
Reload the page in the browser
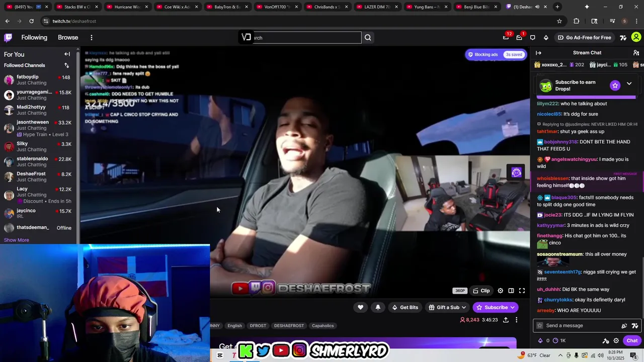(x=31, y=21)
